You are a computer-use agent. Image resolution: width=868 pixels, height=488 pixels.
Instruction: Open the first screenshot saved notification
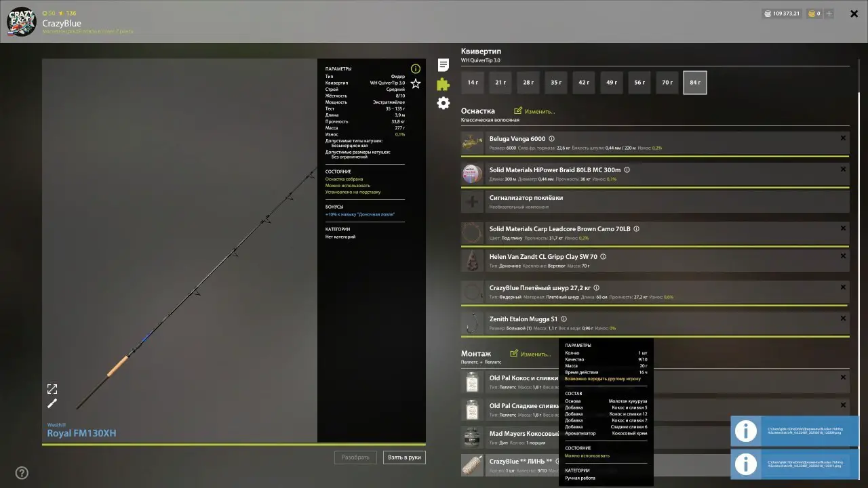pyautogui.click(x=795, y=431)
